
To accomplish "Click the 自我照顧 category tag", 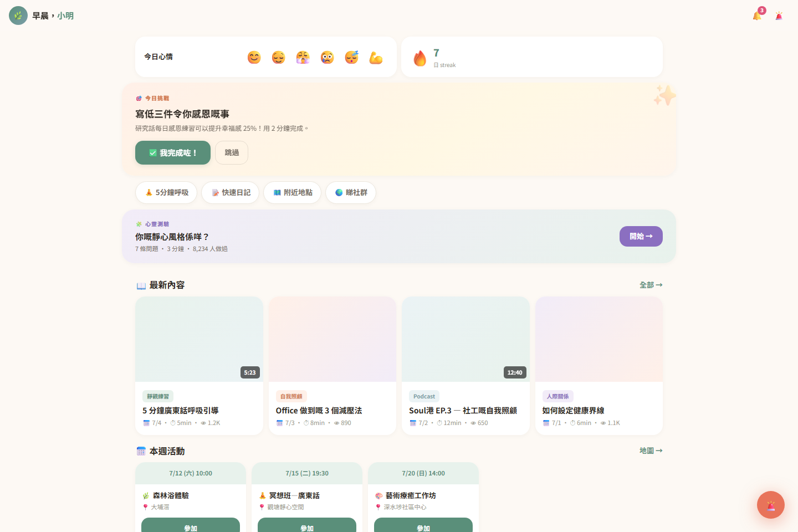I will point(291,396).
